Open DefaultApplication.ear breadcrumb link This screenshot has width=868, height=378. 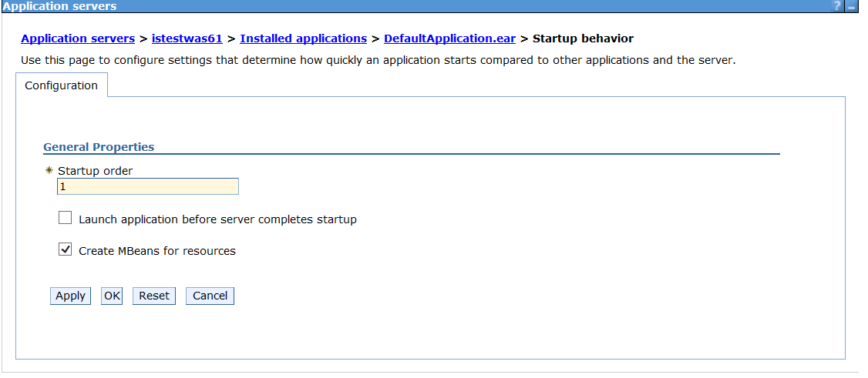click(450, 38)
